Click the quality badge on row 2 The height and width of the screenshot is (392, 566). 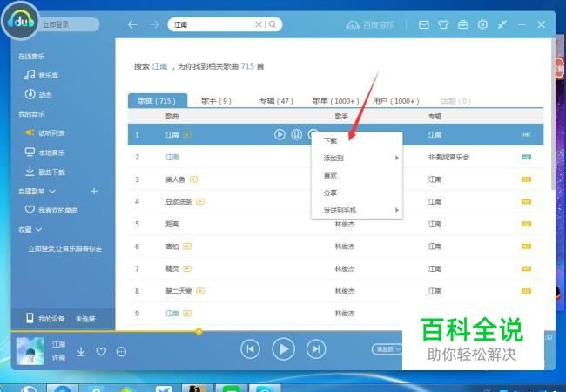[526, 157]
